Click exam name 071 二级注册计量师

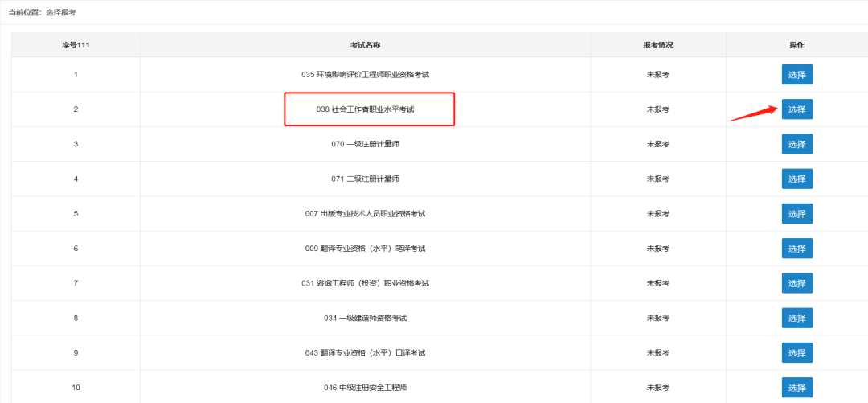(366, 179)
